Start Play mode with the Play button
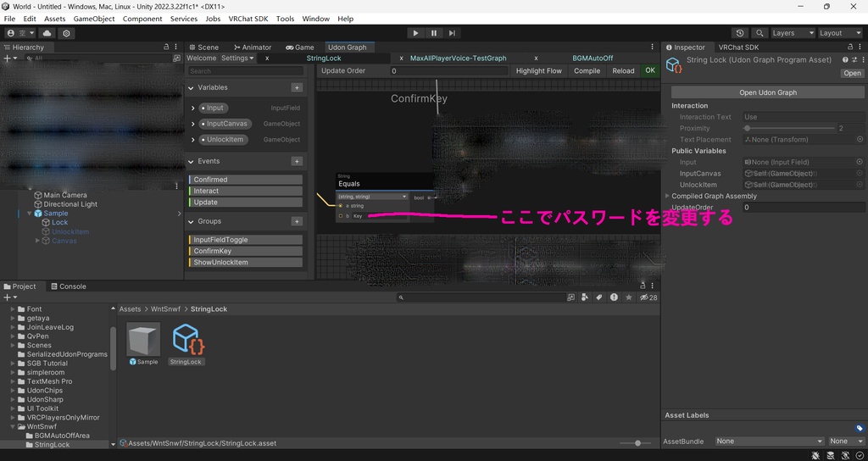The image size is (868, 461). [415, 33]
